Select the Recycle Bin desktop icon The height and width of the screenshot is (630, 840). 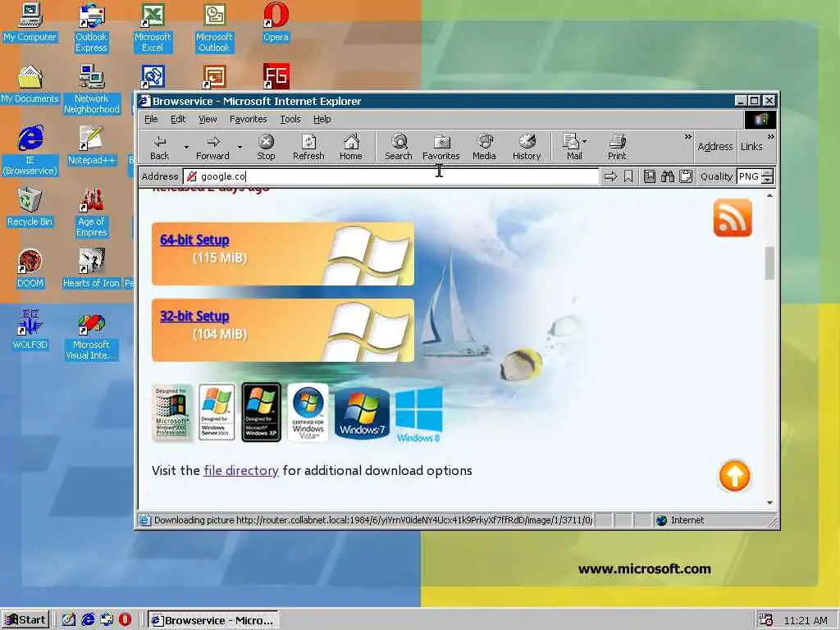tap(30, 207)
